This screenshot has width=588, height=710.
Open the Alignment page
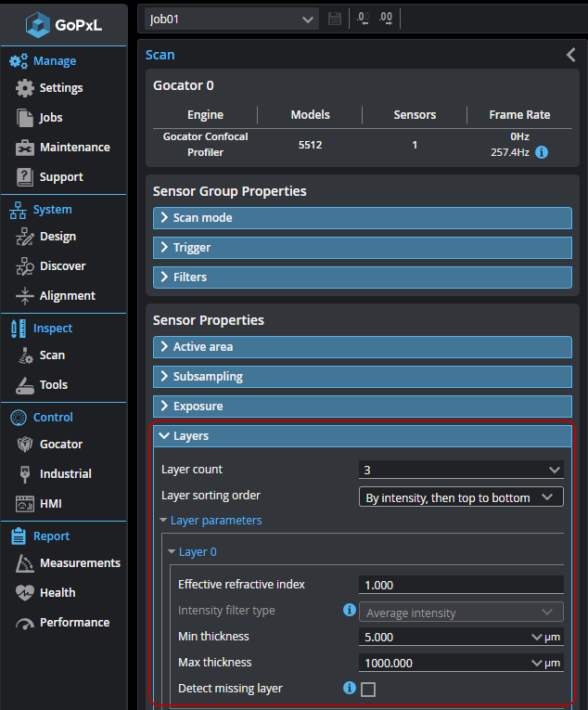pos(67,296)
